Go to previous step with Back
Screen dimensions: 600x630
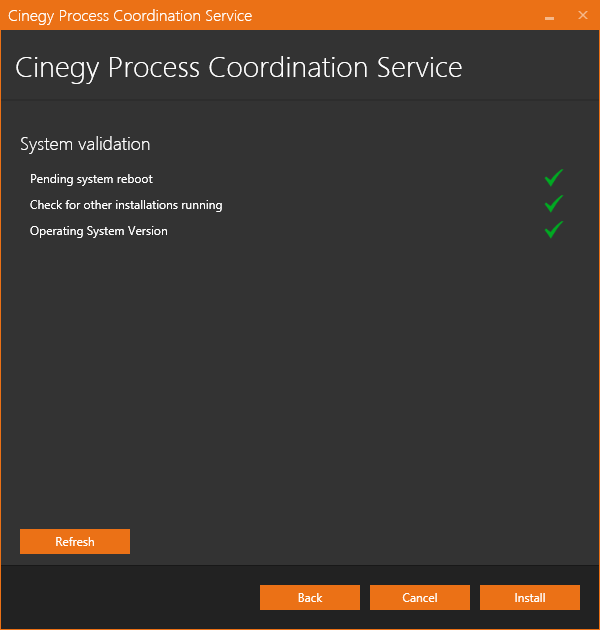click(x=310, y=597)
